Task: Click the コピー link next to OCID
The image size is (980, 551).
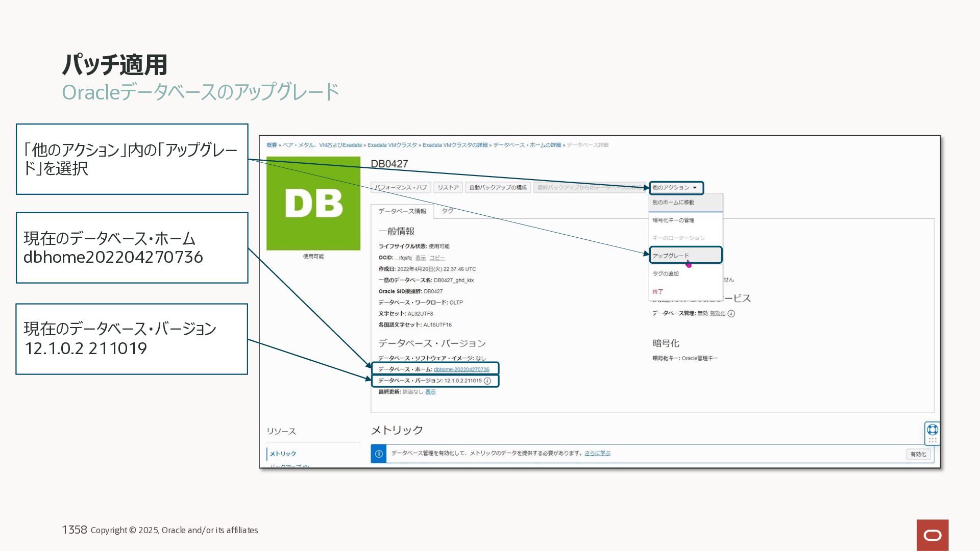Action: pos(437,258)
